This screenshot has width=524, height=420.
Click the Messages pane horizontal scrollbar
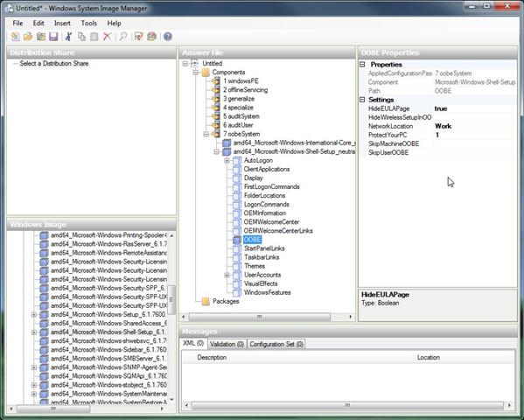[x=347, y=405]
